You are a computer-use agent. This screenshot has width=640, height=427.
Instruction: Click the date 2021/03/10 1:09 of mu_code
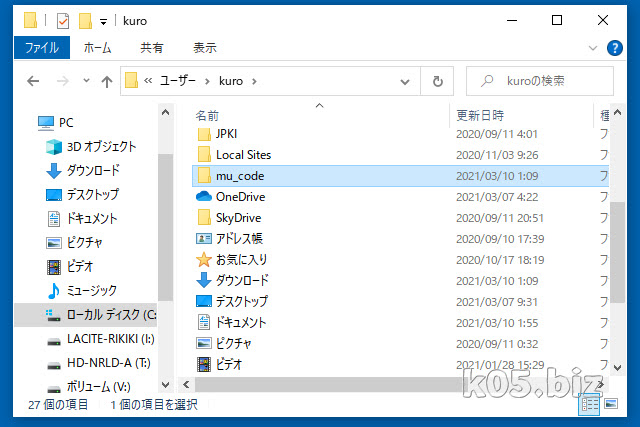click(x=497, y=176)
